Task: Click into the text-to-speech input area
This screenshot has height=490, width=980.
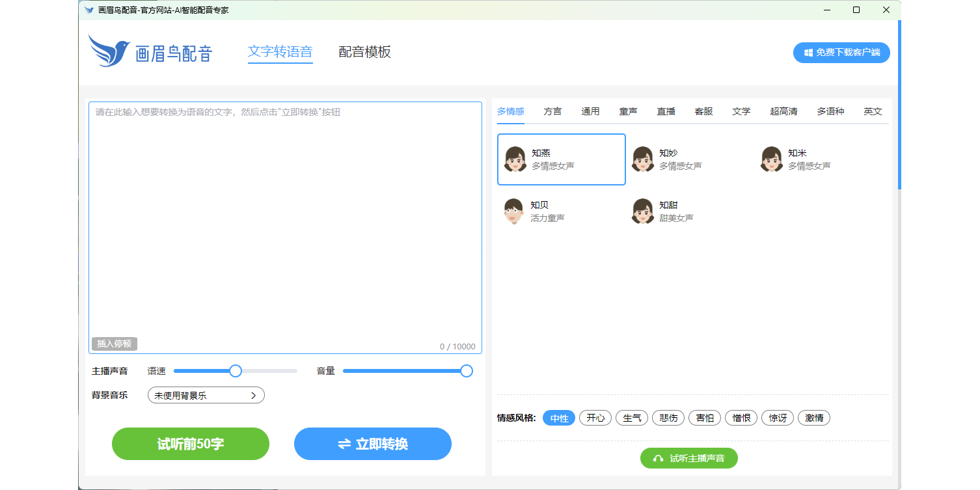Action: (x=285, y=221)
